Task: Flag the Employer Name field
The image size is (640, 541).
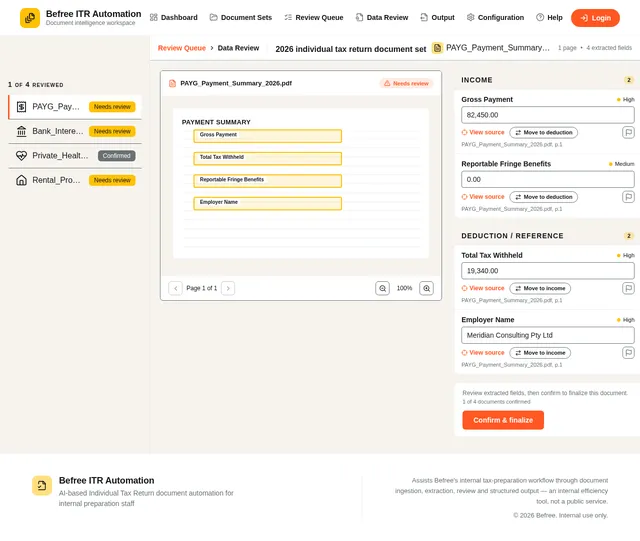Action: [629, 353]
